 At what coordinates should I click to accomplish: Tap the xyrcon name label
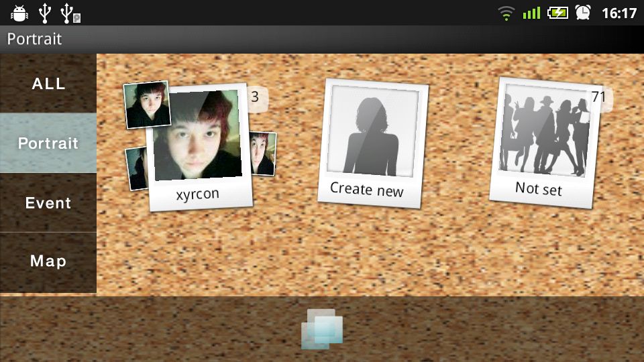197,194
